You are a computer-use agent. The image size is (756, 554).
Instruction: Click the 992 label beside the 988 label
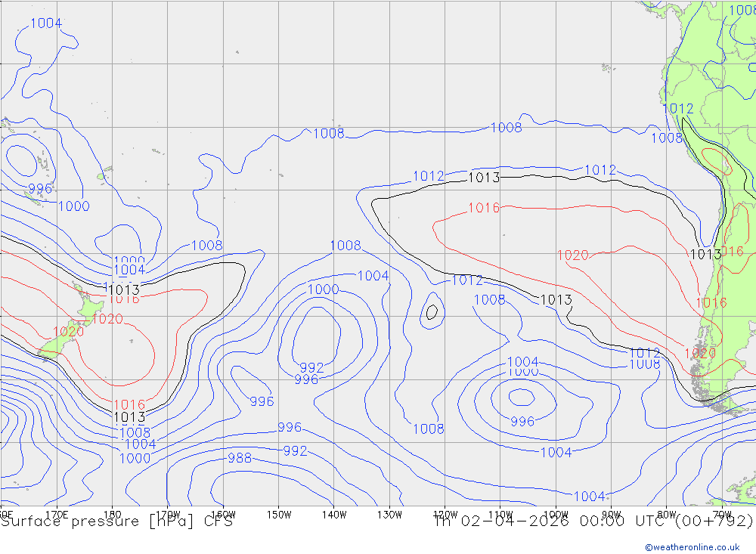point(295,450)
